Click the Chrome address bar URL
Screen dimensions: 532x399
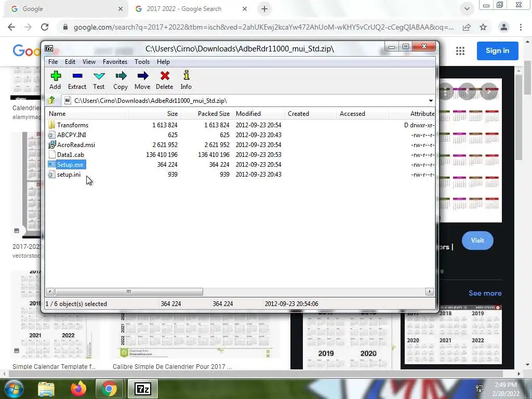263,27
